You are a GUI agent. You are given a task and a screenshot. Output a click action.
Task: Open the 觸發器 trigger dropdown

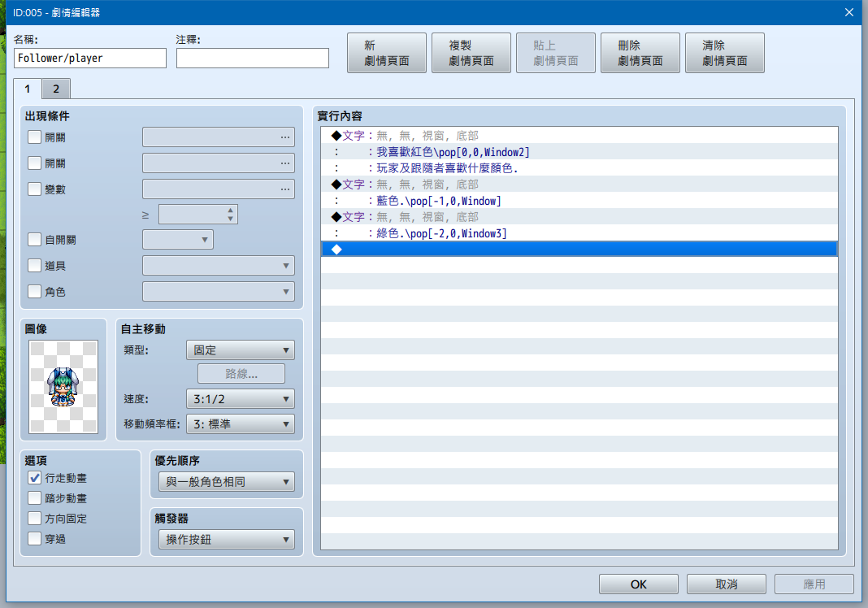227,540
